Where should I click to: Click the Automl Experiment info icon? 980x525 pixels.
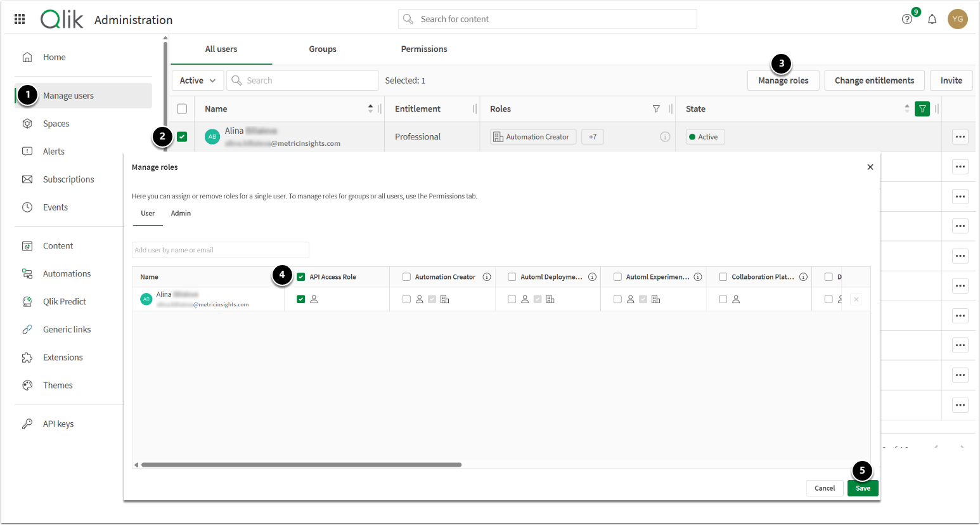[698, 277]
